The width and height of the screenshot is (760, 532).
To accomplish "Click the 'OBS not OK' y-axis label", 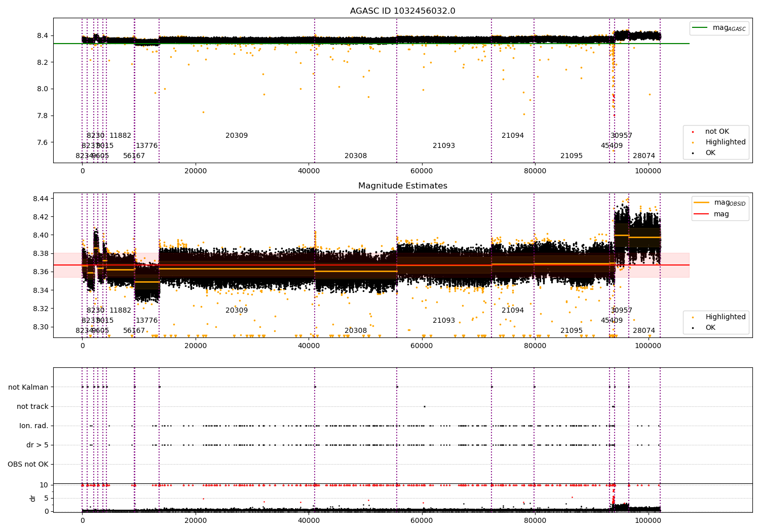I will click(28, 464).
